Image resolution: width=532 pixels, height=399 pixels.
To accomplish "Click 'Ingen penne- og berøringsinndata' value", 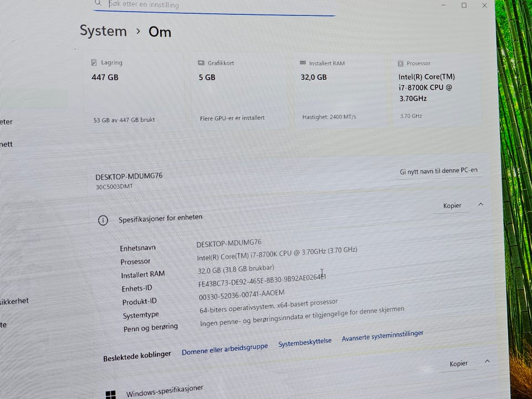I will pyautogui.click(x=302, y=318).
